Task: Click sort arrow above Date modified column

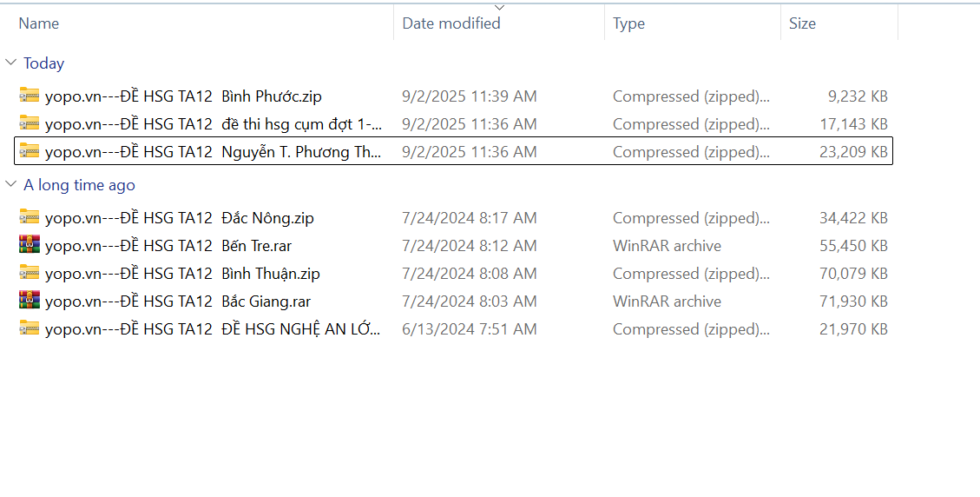Action: [x=499, y=8]
